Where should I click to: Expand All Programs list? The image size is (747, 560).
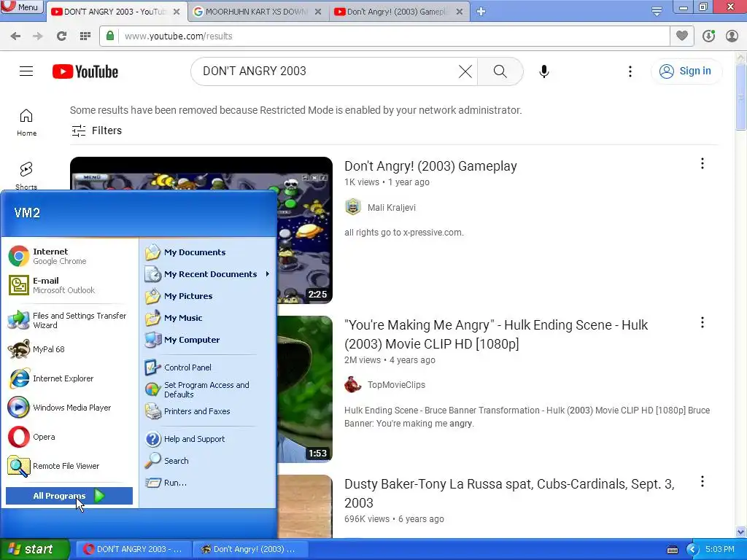click(69, 496)
